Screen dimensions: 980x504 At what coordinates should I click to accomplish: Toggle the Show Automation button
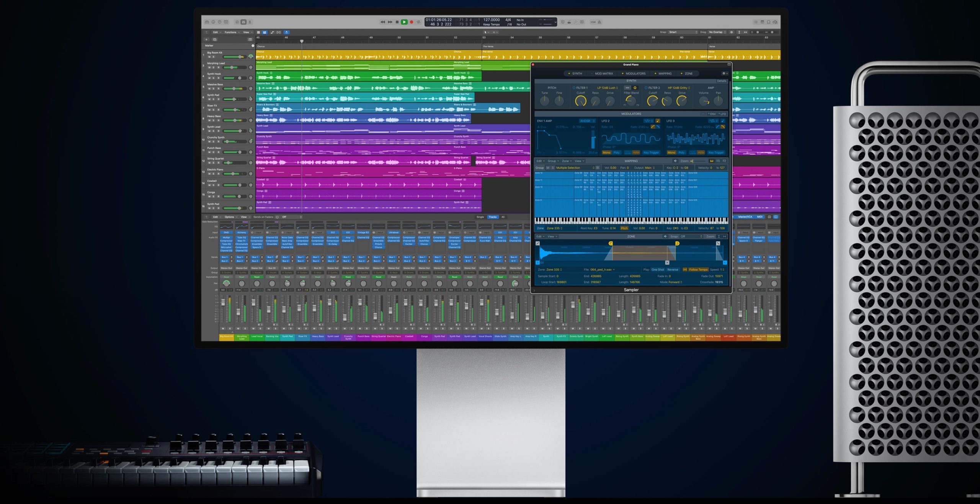point(272,32)
